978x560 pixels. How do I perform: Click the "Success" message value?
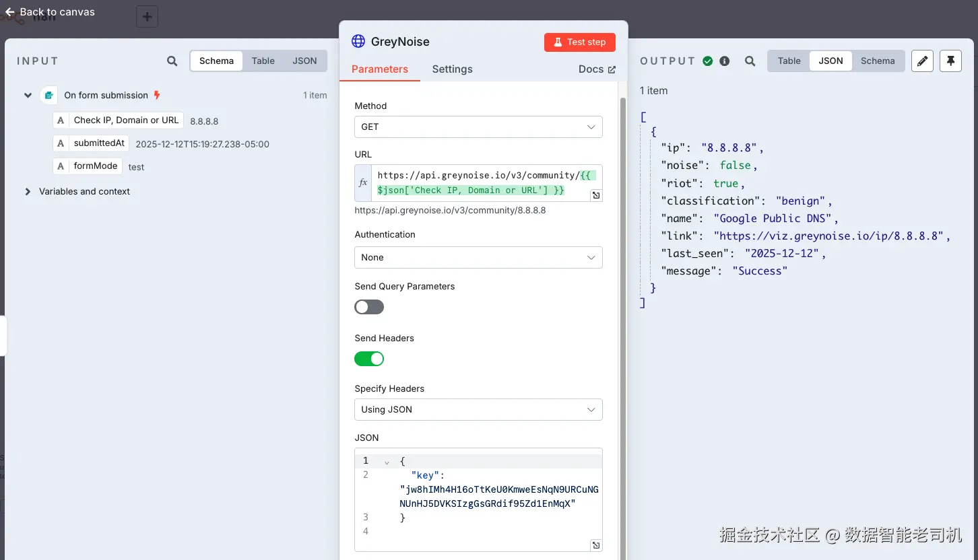pos(760,271)
